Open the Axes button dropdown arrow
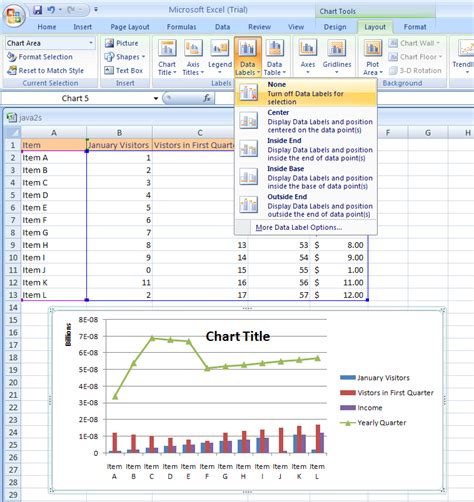Image resolution: width=474 pixels, height=502 pixels. 308,72
